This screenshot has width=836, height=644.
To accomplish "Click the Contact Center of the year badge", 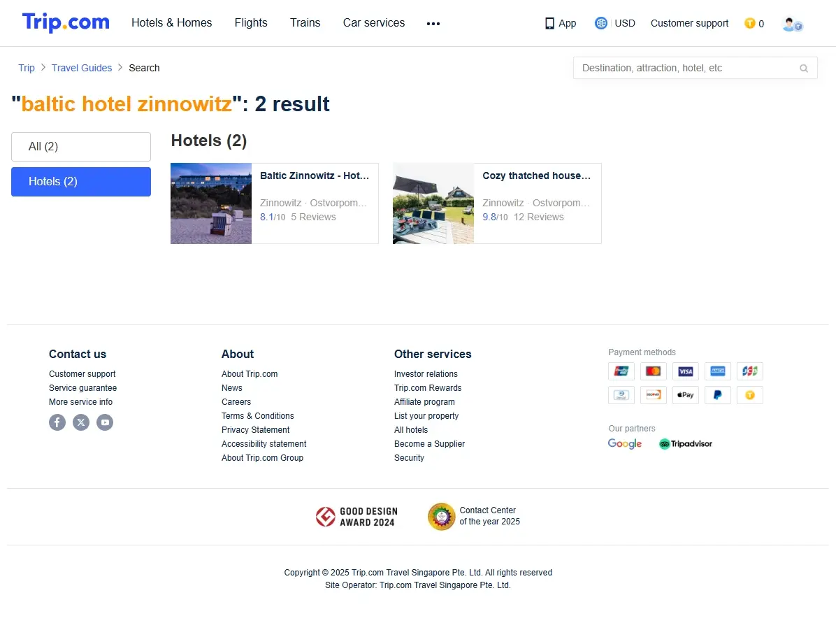I will [x=473, y=517].
